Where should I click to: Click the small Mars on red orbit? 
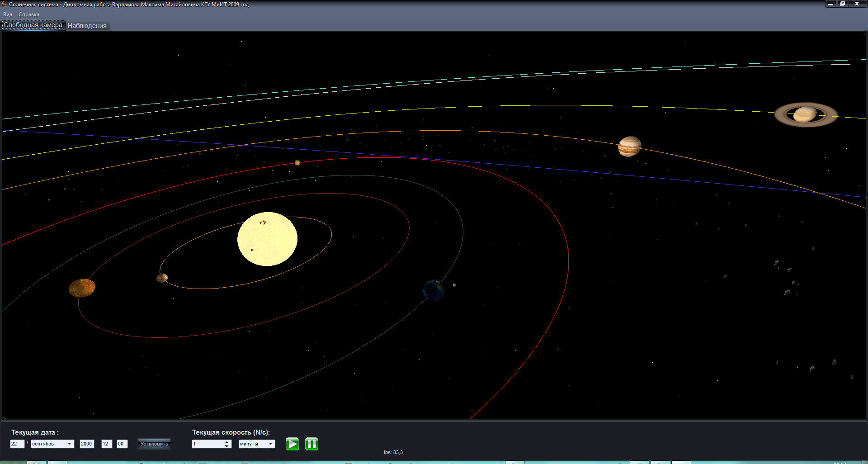pos(297,163)
